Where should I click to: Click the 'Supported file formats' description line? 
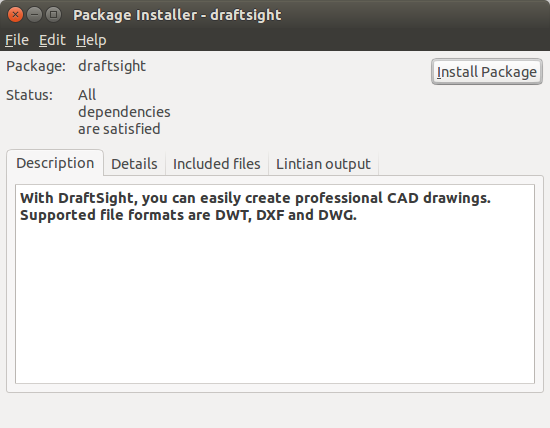tap(188, 215)
